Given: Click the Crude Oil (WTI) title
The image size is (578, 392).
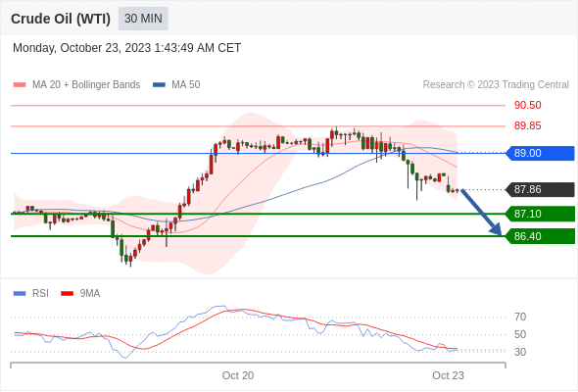Looking at the screenshot, I should (61, 19).
